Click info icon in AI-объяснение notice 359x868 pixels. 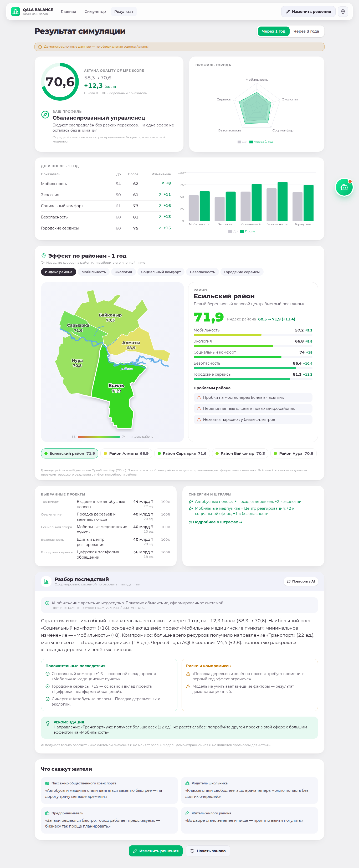click(x=47, y=603)
